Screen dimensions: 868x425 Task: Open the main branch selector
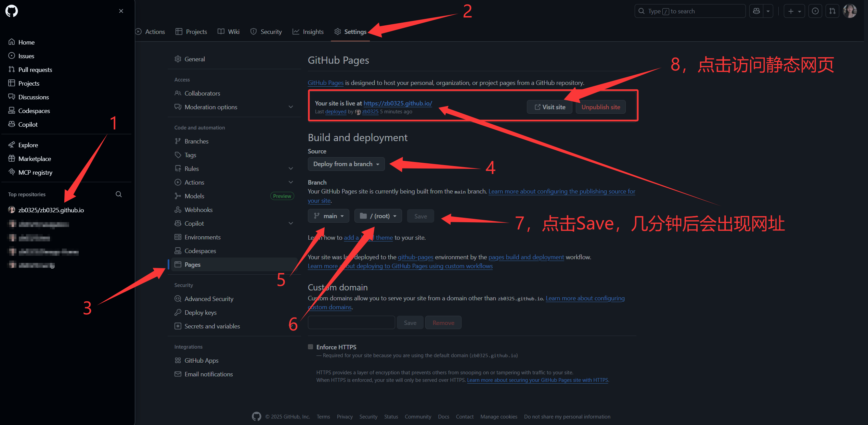coord(328,216)
